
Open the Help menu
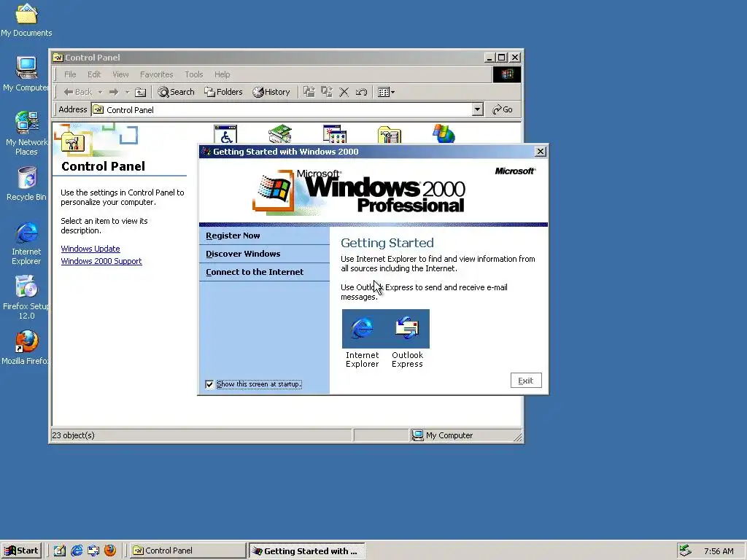[x=222, y=74]
